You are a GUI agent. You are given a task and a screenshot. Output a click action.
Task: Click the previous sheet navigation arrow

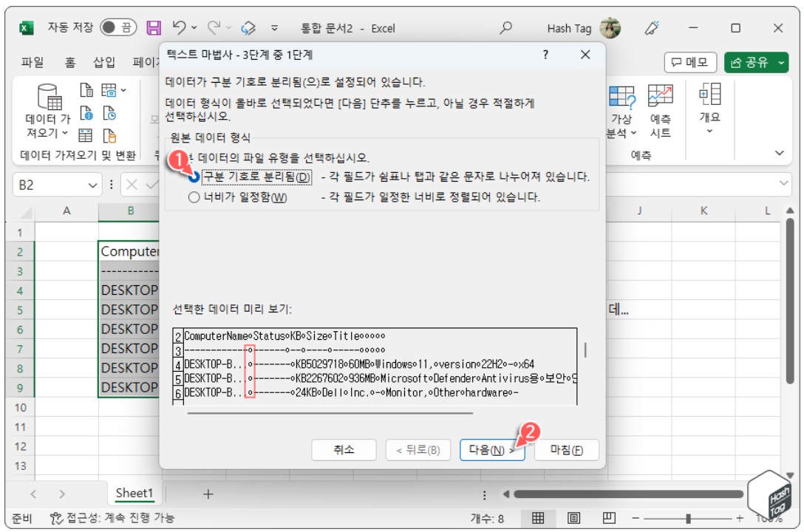(x=33, y=494)
